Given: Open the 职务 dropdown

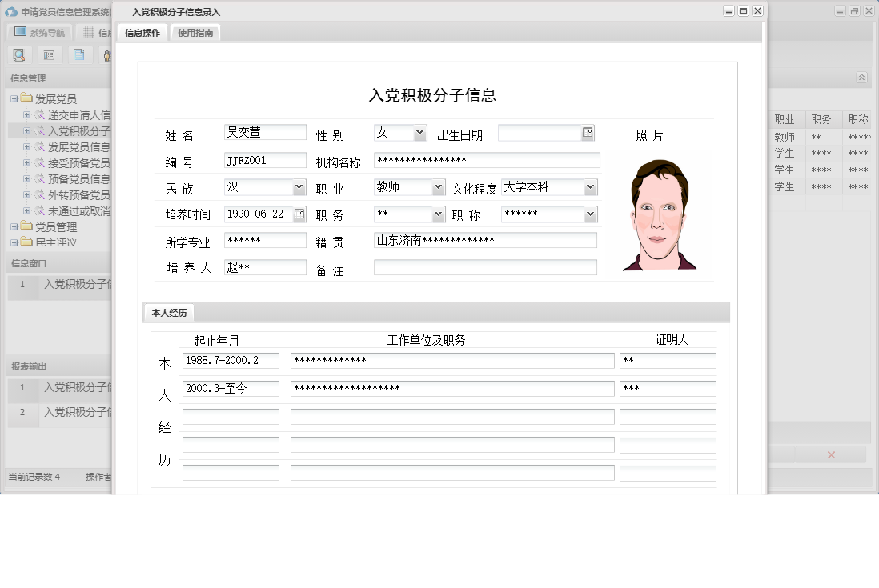Looking at the screenshot, I should pyautogui.click(x=438, y=214).
